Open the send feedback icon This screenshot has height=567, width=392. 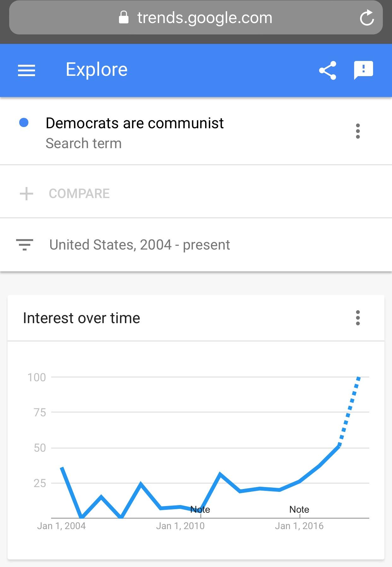[x=364, y=70]
